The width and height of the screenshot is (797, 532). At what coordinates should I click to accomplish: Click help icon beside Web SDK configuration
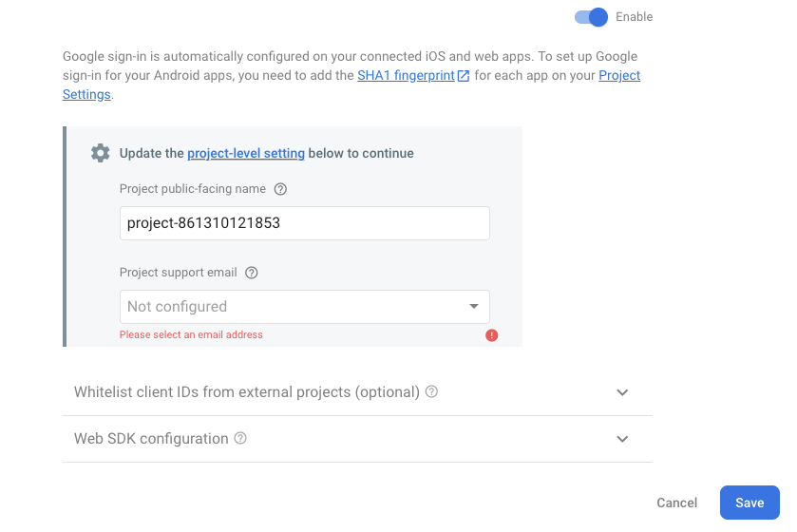pos(240,439)
